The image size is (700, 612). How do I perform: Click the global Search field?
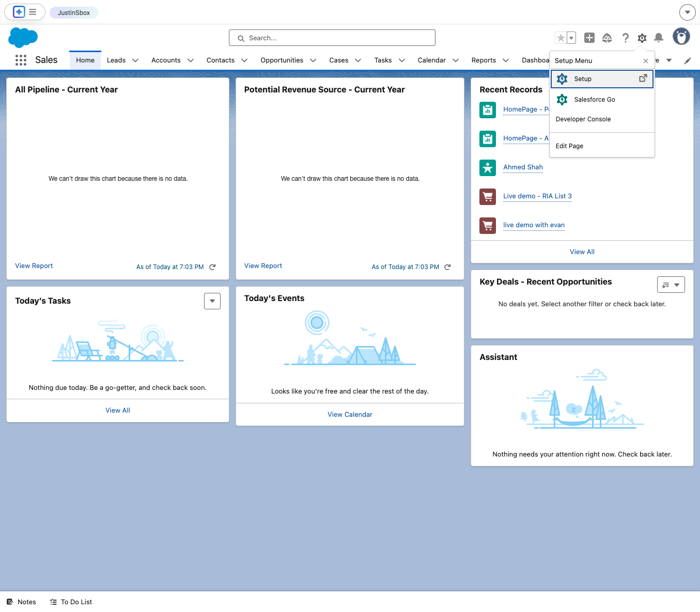(332, 38)
